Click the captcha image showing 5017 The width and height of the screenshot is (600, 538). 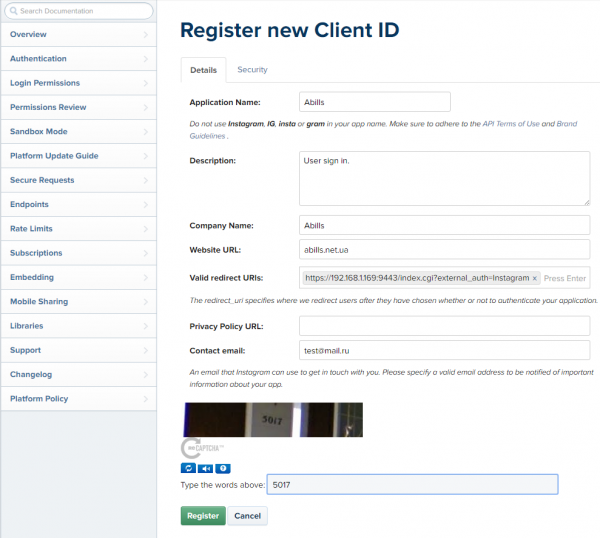[273, 420]
